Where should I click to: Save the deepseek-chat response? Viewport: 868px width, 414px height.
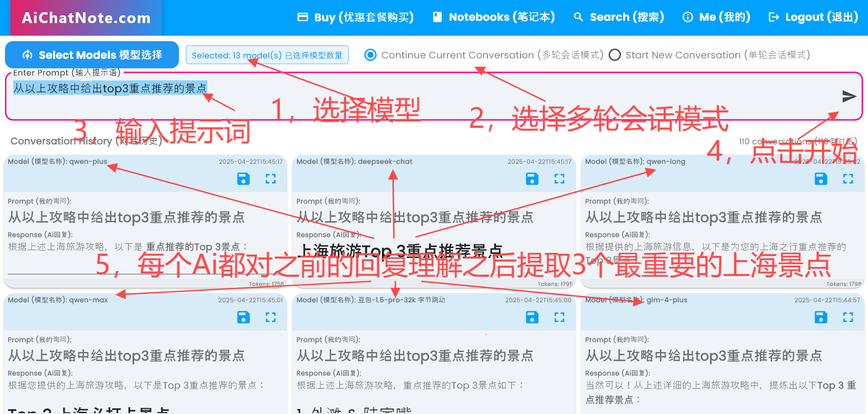[532, 179]
